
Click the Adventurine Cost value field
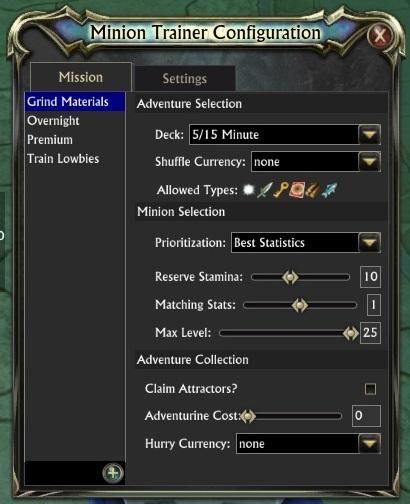click(x=366, y=416)
